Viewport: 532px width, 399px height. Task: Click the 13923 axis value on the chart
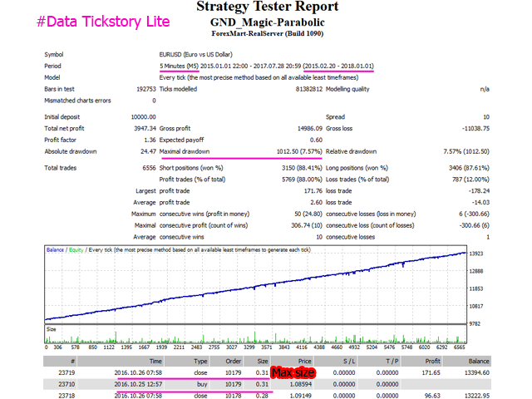pyautogui.click(x=476, y=254)
